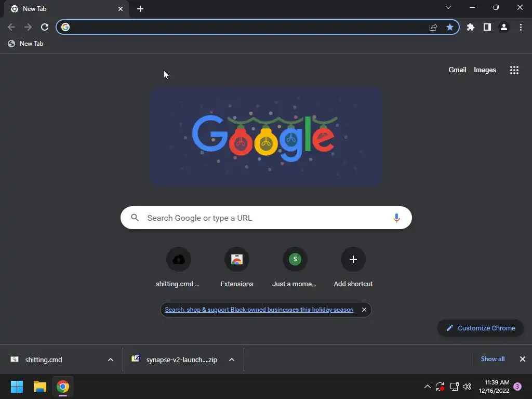This screenshot has width=532, height=399.
Task: Click the voice search microphone
Action: (396, 218)
